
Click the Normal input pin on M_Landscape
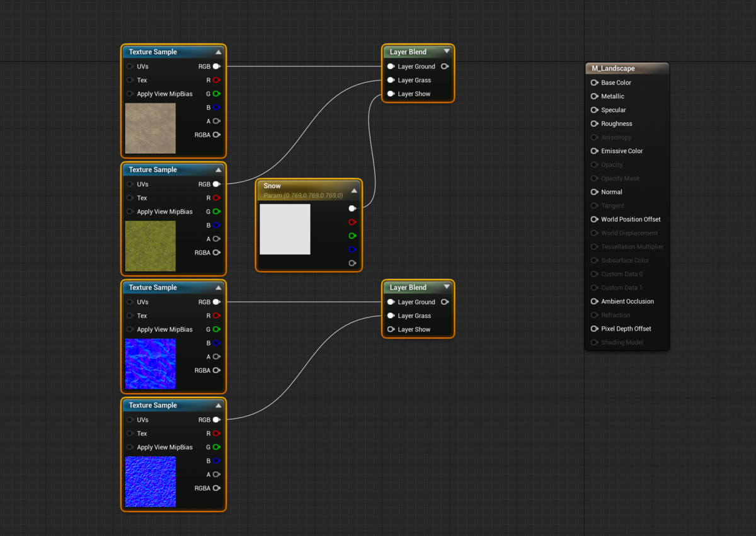[x=594, y=192]
